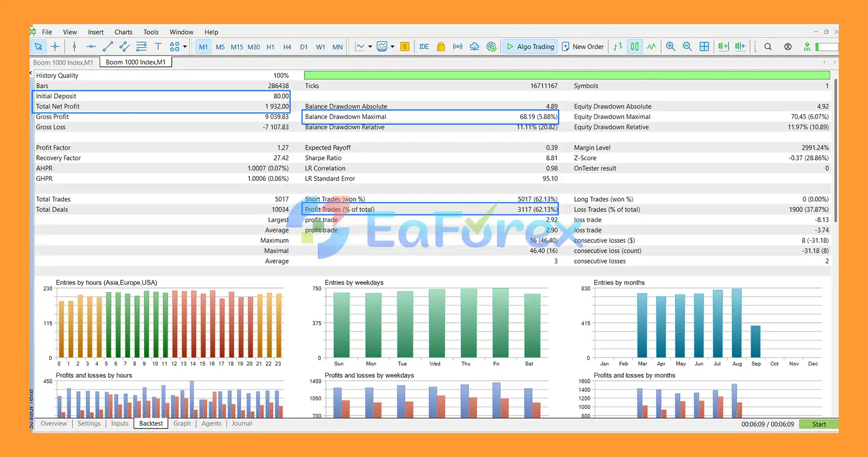Click the green LVL icon

tap(807, 46)
